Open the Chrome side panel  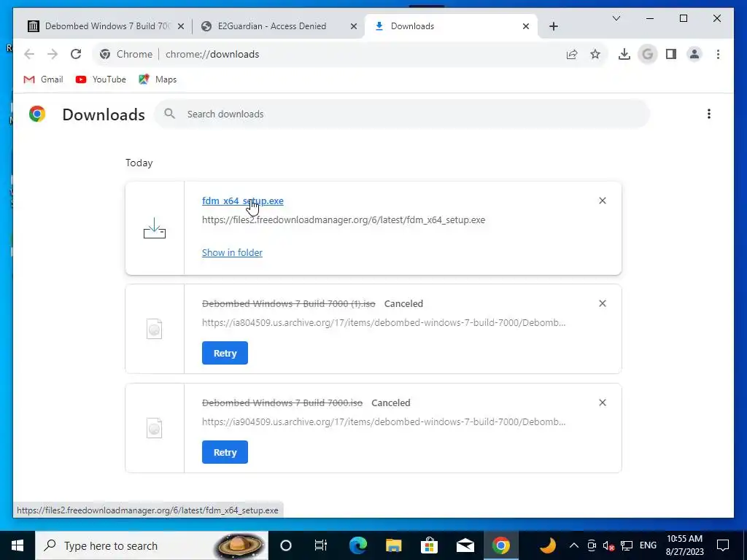pos(671,54)
